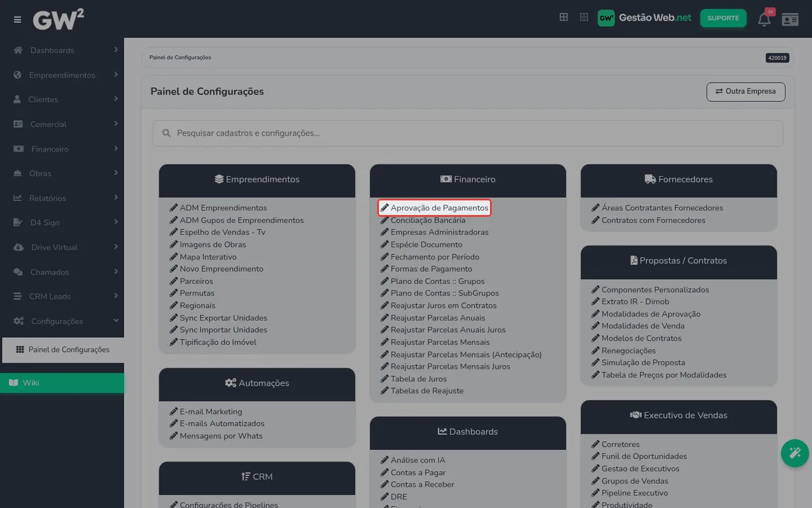Open Aprovação de Pagamentos link
Viewport: 812px width, 508px height.
(x=434, y=208)
